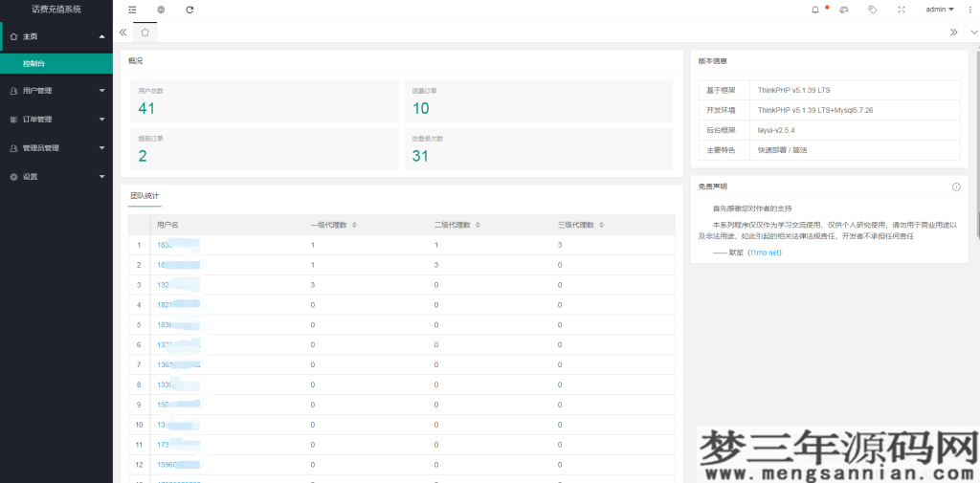The image size is (980, 483).
Task: Collapse the sidebar with the menu fold icon
Action: coord(132,10)
